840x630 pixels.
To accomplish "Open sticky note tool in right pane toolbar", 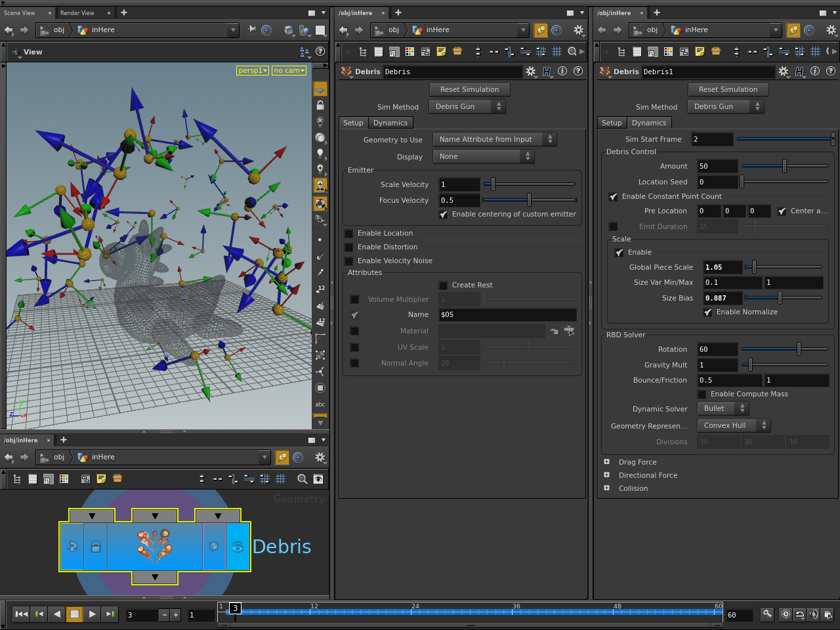I will coord(700,51).
